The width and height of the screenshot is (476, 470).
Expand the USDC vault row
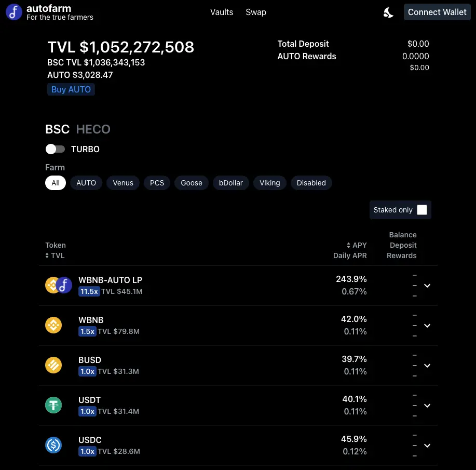[x=427, y=446]
